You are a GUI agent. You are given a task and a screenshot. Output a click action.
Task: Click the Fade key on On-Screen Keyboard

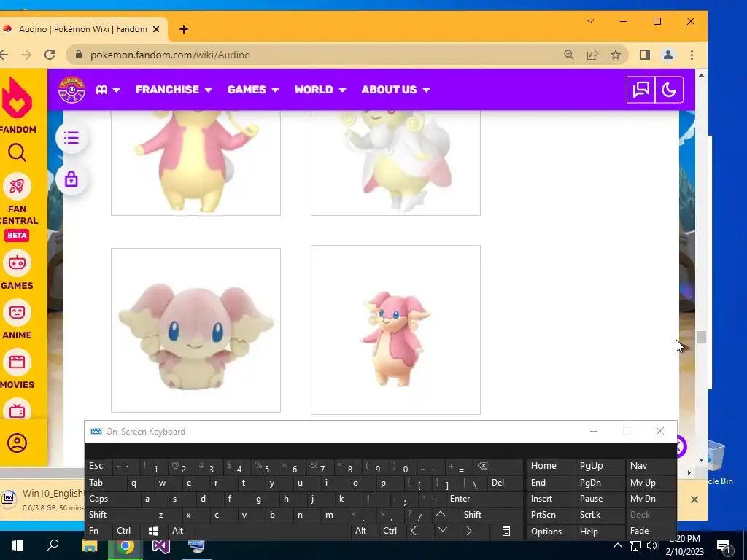(650, 531)
